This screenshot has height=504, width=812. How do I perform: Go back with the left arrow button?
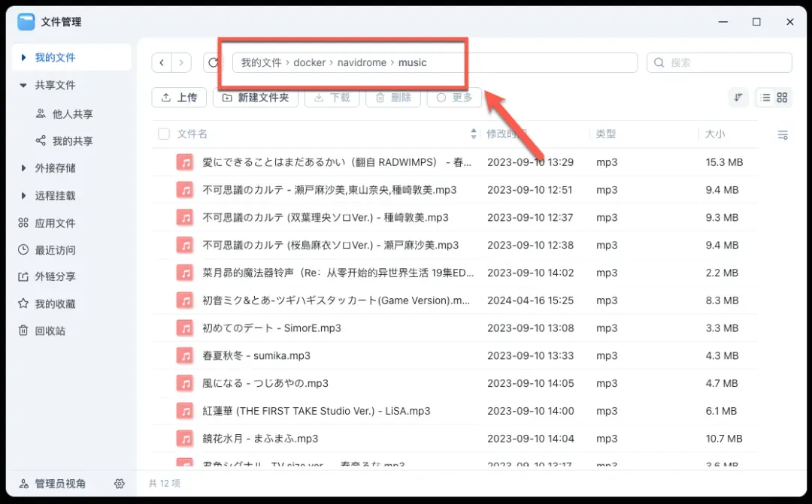click(x=162, y=63)
